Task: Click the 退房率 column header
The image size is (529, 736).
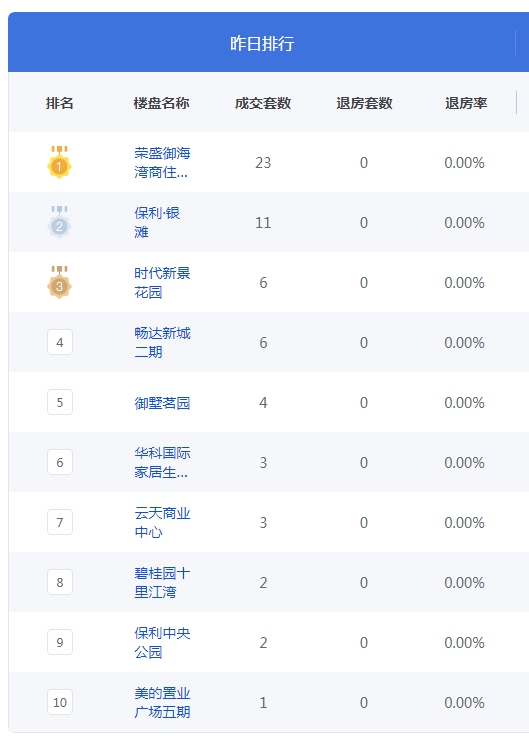Action: tap(466, 103)
